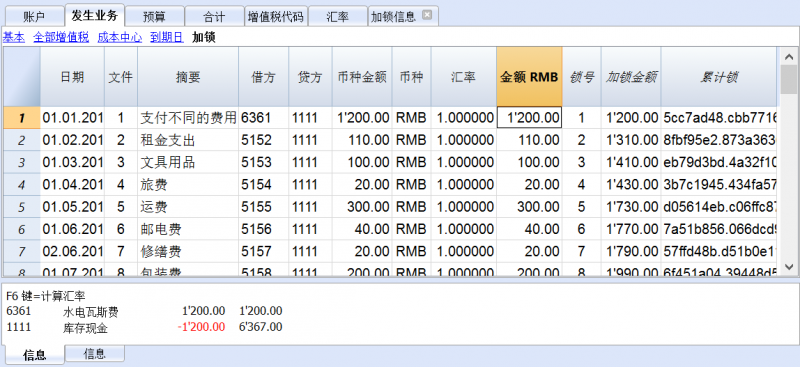
Task: Click the cumulative lock hash 5cc7ad48.cbb7716
Action: 719,118
